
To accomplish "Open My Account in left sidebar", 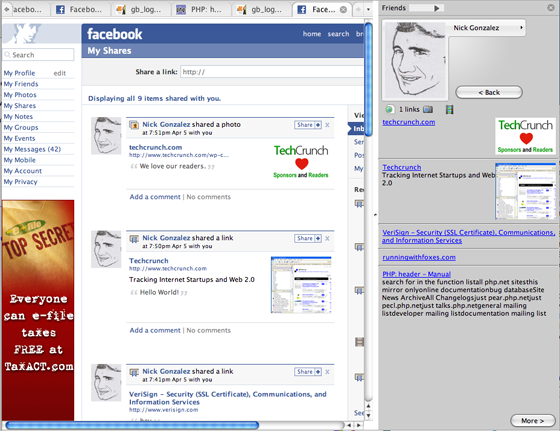I will point(22,171).
